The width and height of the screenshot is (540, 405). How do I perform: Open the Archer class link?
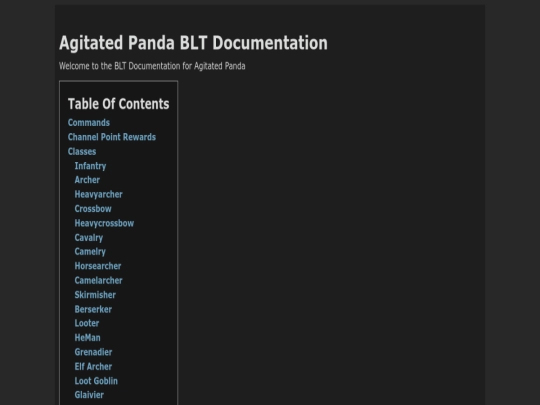[87, 180]
